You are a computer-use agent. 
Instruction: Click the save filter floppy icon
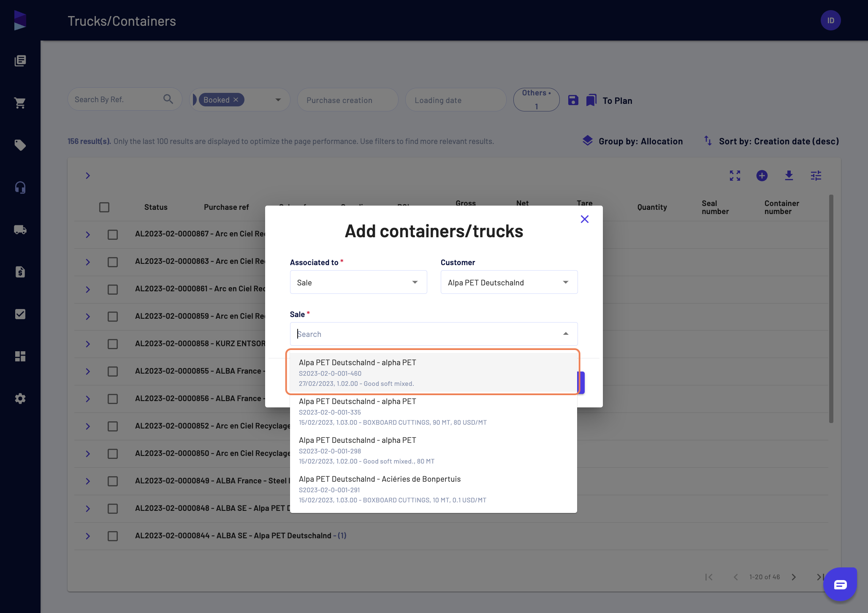[x=573, y=100]
